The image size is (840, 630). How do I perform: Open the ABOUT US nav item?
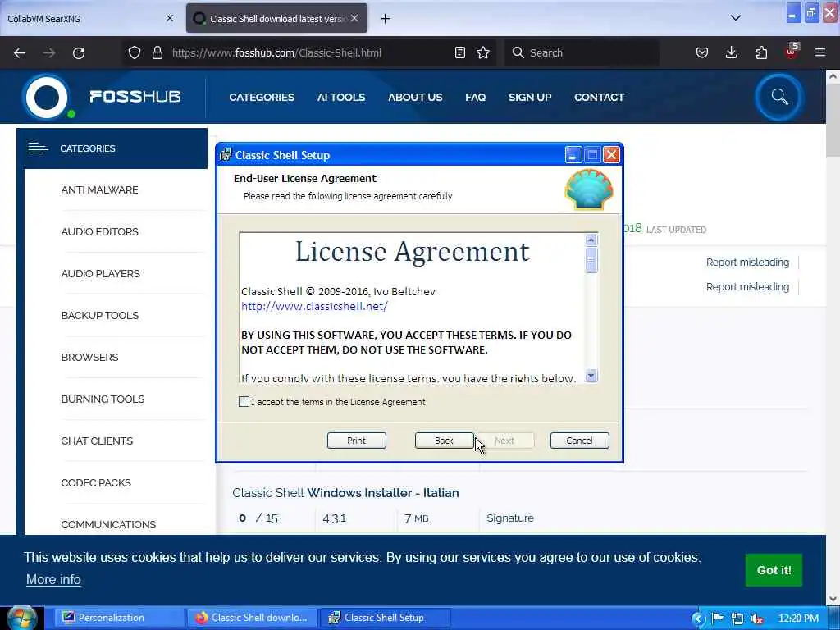pos(415,97)
